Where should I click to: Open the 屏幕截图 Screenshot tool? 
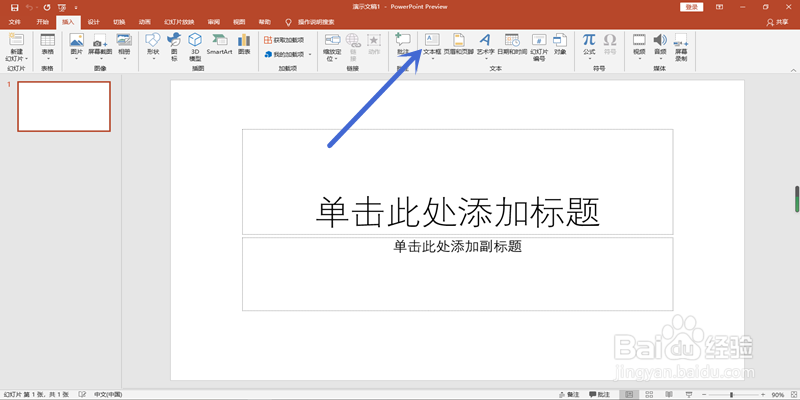click(x=100, y=47)
